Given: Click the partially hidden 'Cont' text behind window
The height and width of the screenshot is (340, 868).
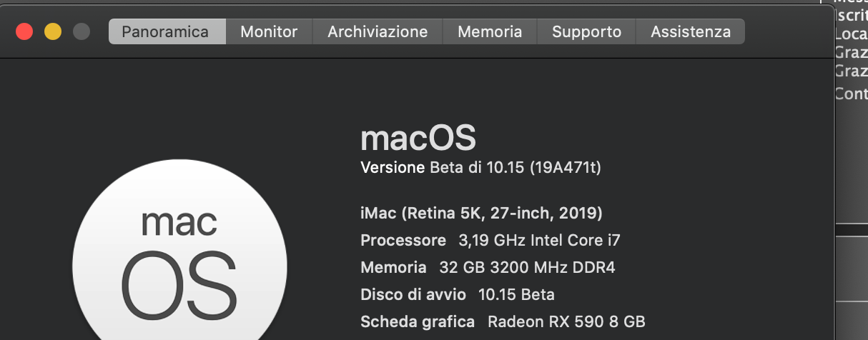Looking at the screenshot, I should [851, 93].
